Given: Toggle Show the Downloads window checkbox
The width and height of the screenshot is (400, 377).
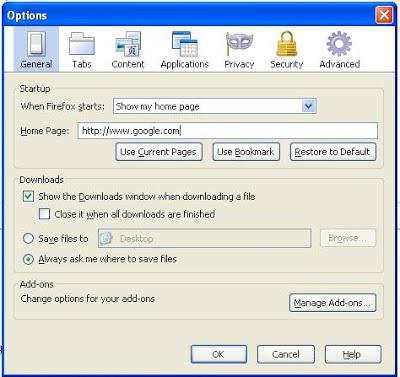Looking at the screenshot, I should (28, 196).
